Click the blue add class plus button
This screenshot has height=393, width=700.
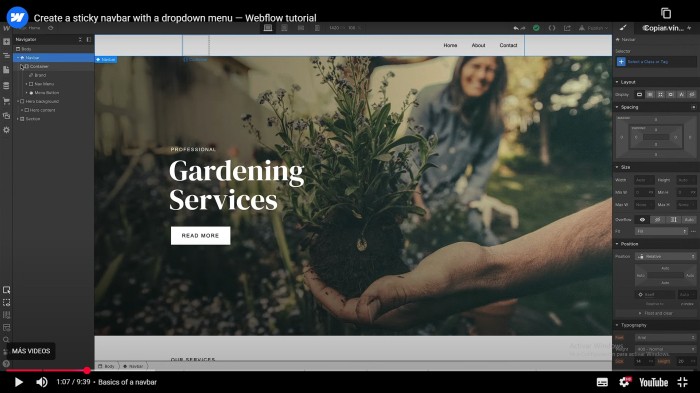click(621, 62)
